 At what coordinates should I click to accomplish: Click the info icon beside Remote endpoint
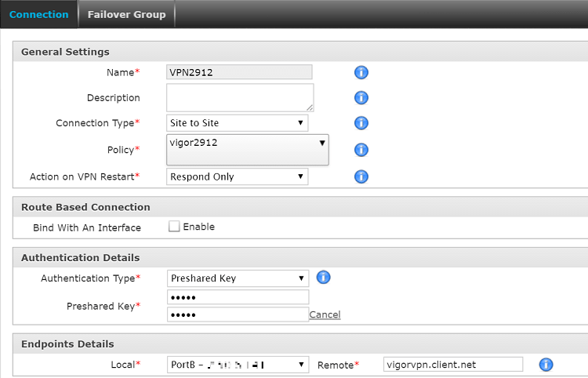[x=546, y=364]
